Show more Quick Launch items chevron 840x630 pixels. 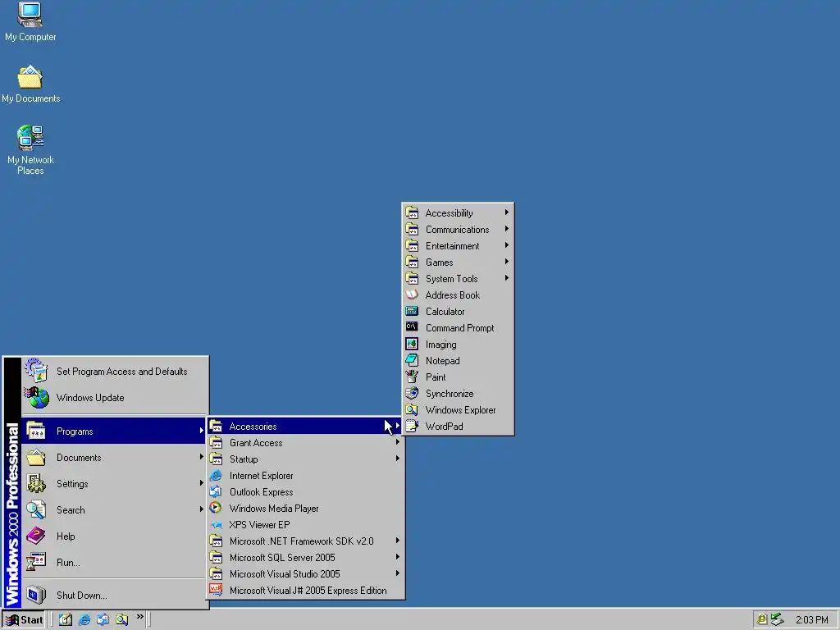[139, 617]
